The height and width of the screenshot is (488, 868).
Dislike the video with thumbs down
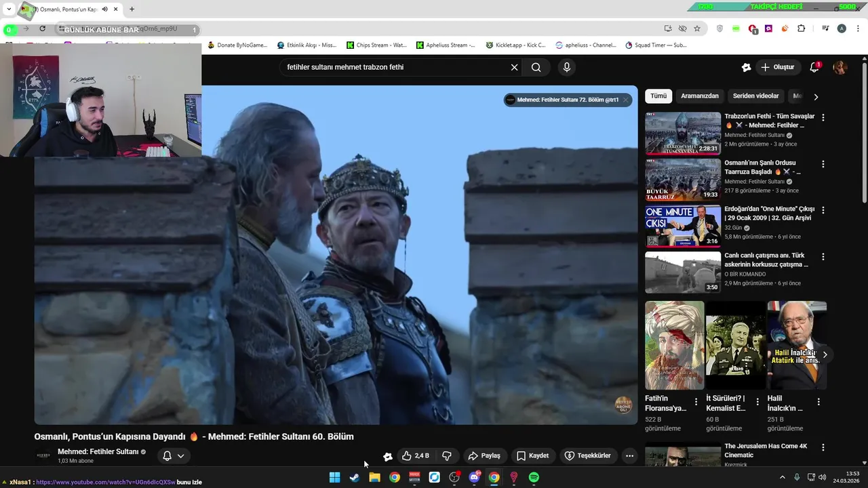point(447,455)
